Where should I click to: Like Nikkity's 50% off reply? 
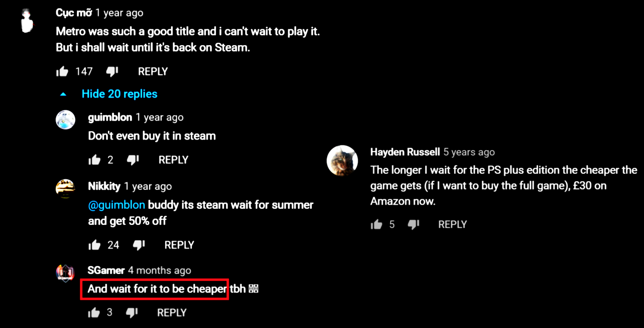click(x=94, y=245)
